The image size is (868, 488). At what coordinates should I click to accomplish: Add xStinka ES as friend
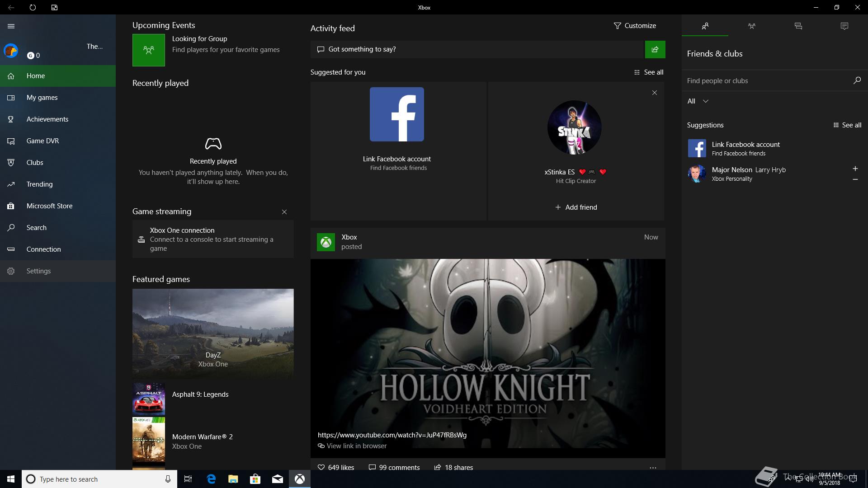[x=576, y=207]
